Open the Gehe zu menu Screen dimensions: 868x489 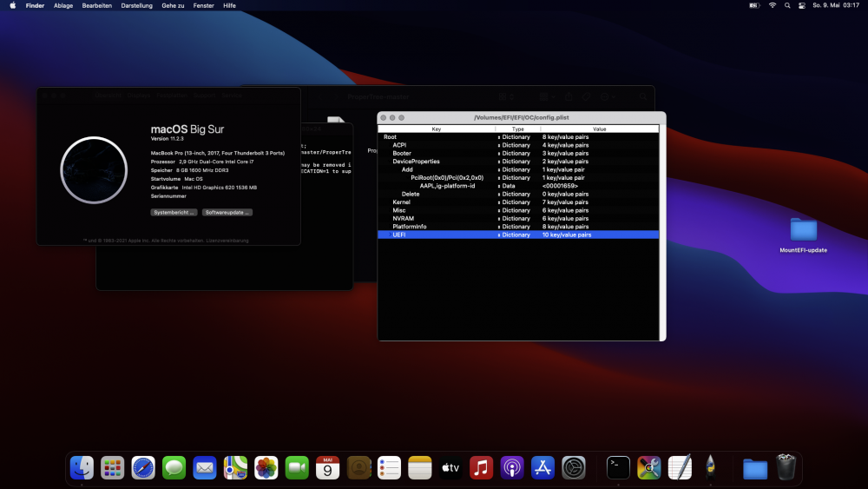(173, 5)
